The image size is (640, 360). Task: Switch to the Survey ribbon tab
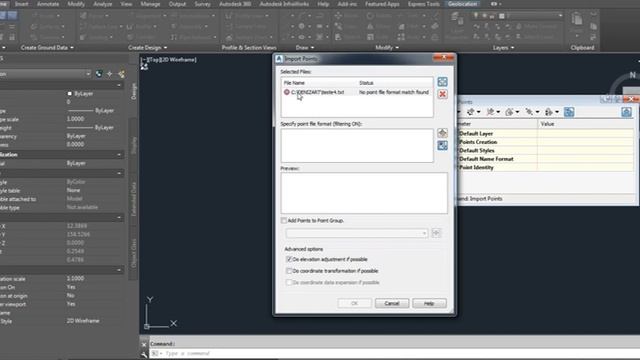click(202, 4)
